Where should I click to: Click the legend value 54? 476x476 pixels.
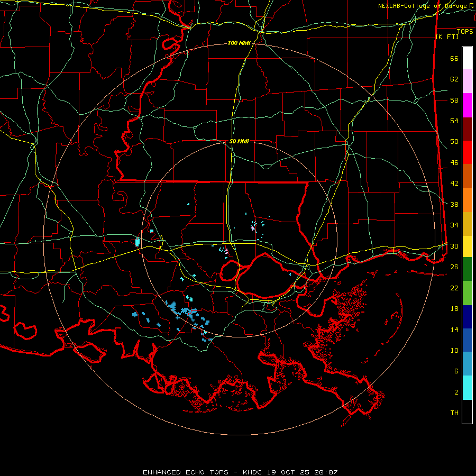(x=454, y=121)
